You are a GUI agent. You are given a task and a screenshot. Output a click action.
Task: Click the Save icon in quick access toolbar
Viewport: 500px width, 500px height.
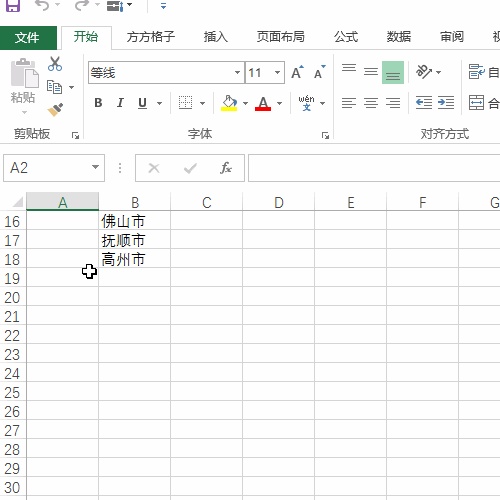click(x=13, y=6)
